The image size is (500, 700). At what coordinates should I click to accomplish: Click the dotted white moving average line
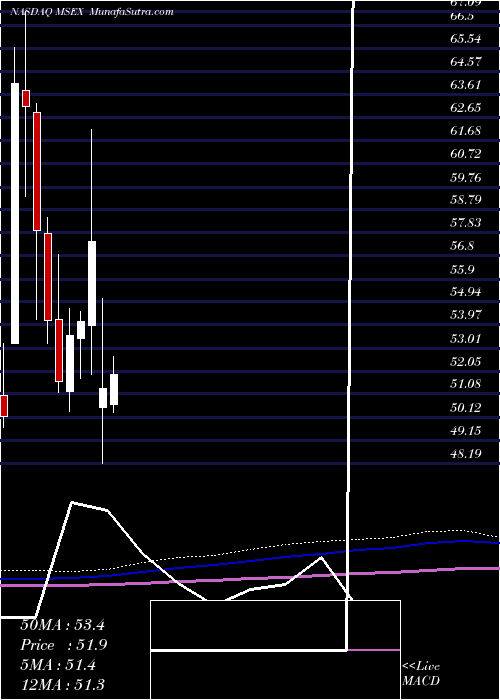click(250, 548)
